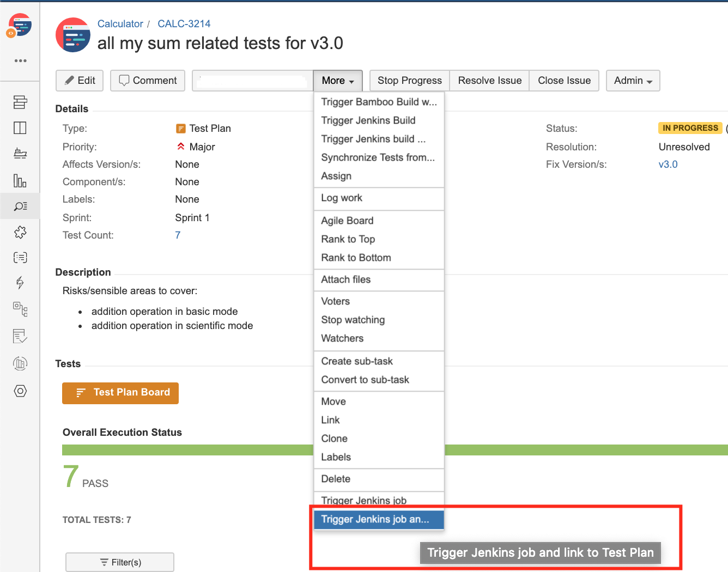Choose Convert to sub-task menu item
This screenshot has height=572, width=728.
(x=379, y=380)
